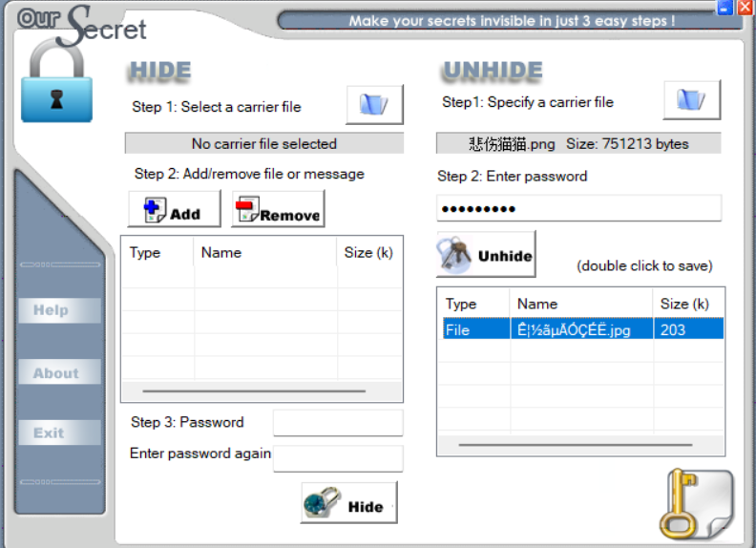
Task: Click Size (k) header in Unhide list
Action: point(688,304)
